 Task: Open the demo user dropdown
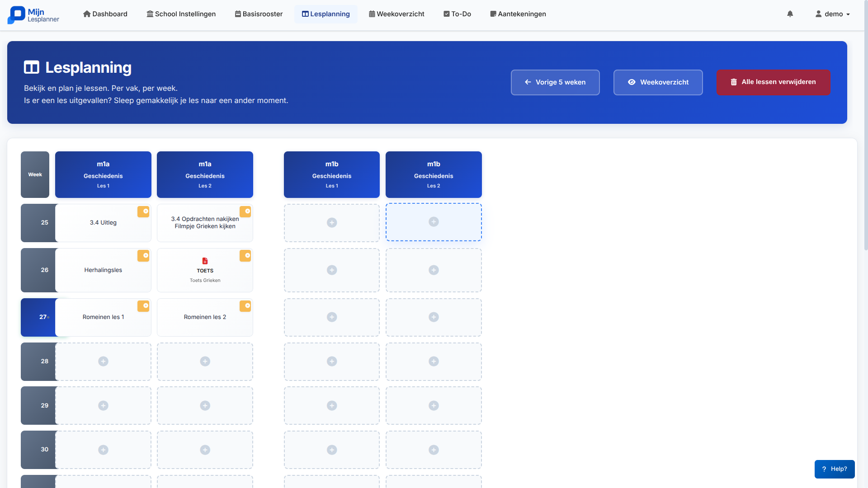(832, 14)
